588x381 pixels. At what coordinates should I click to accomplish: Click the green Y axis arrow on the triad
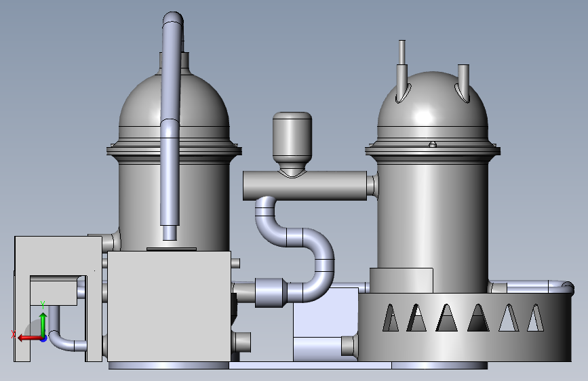click(43, 323)
